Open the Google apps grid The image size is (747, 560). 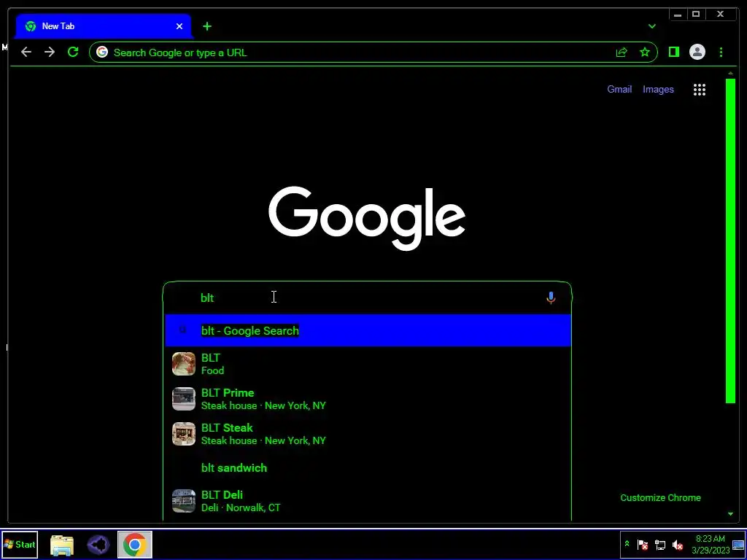700,90
